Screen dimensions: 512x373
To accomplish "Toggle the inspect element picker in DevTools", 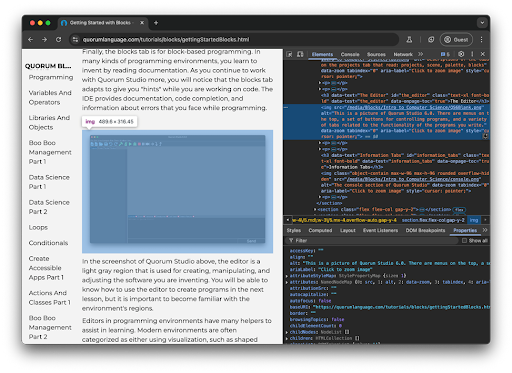I will tap(289, 54).
